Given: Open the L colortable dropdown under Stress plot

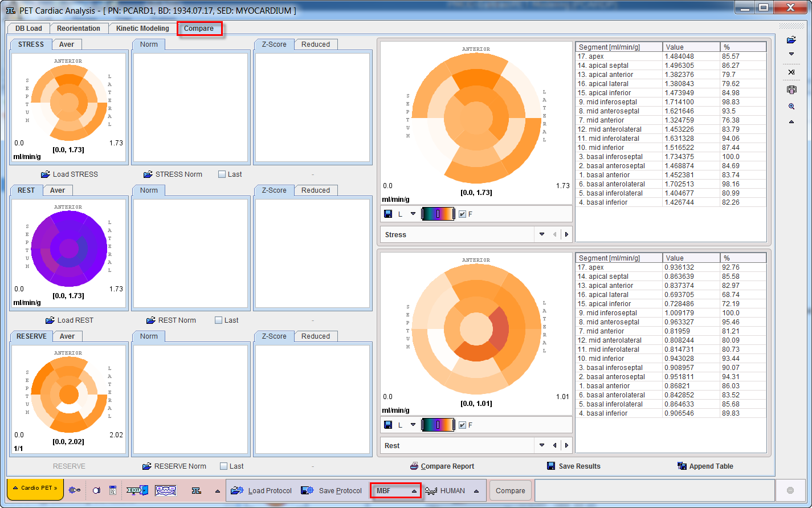Looking at the screenshot, I should [x=413, y=214].
